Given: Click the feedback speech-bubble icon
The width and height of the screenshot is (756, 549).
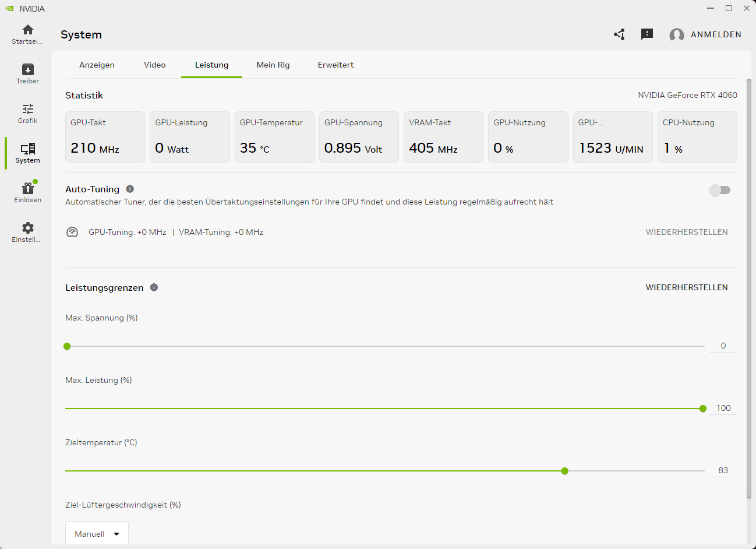Looking at the screenshot, I should 647,34.
